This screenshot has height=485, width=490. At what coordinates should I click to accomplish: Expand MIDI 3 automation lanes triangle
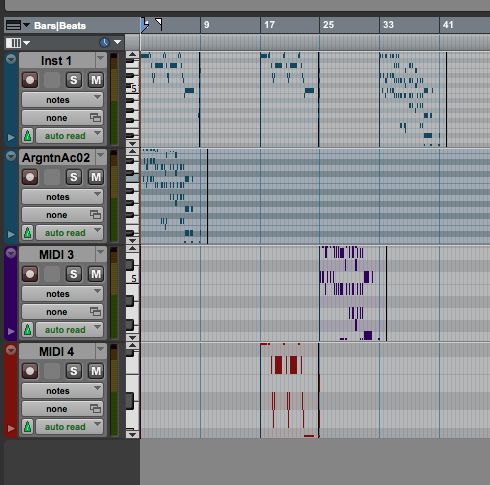pyautogui.click(x=11, y=331)
